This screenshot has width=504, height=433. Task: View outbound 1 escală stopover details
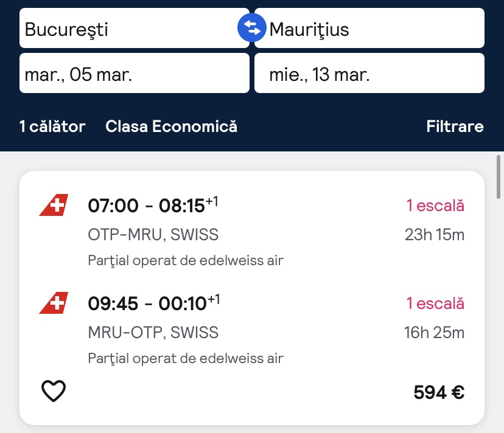point(435,206)
